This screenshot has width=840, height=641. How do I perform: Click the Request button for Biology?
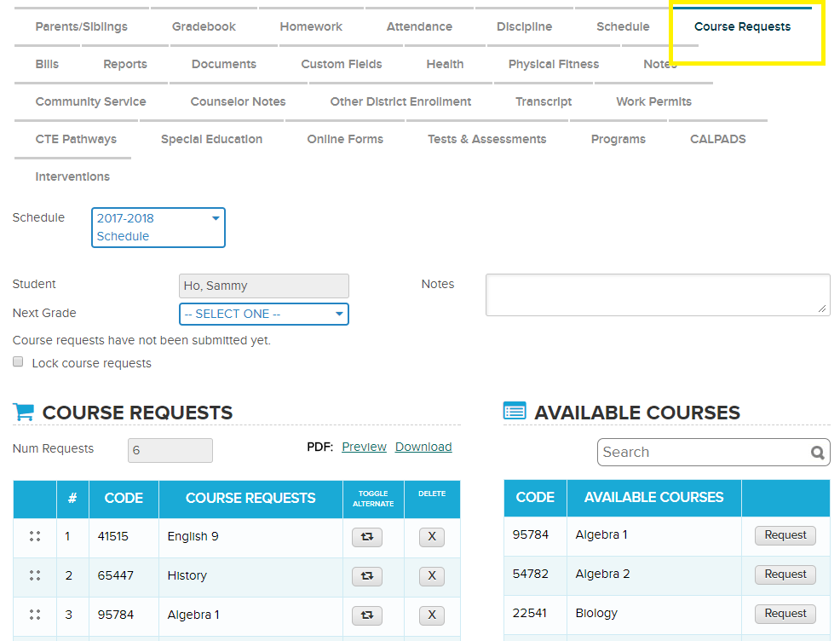[x=784, y=613]
